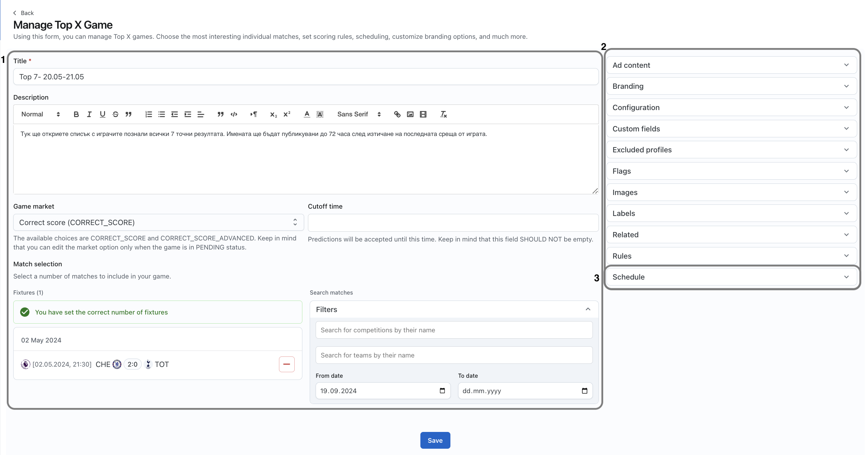Expand the Branding section
Screen dimensions: 868x455
pyautogui.click(x=731, y=86)
